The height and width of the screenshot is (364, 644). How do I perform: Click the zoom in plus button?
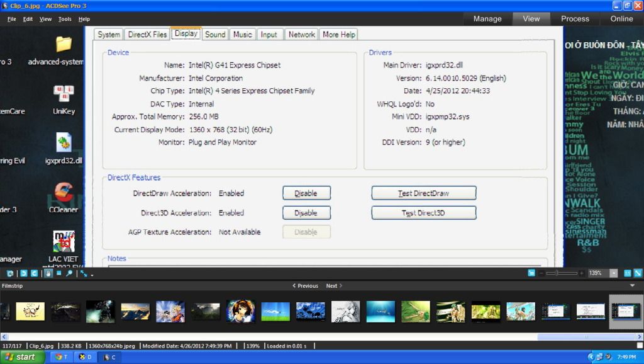click(582, 273)
